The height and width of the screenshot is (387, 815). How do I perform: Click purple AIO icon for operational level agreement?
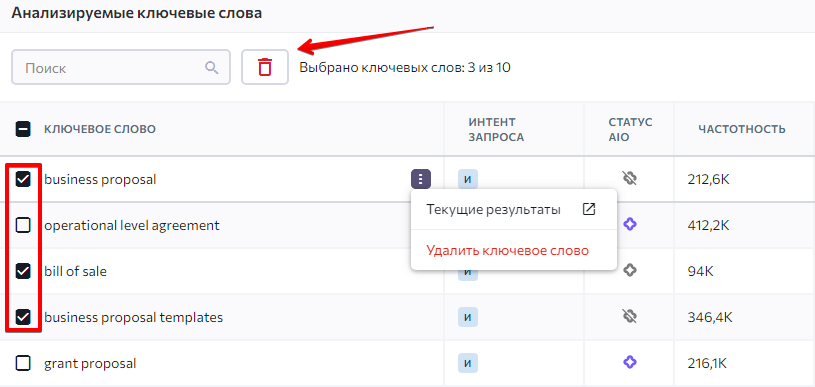629,224
